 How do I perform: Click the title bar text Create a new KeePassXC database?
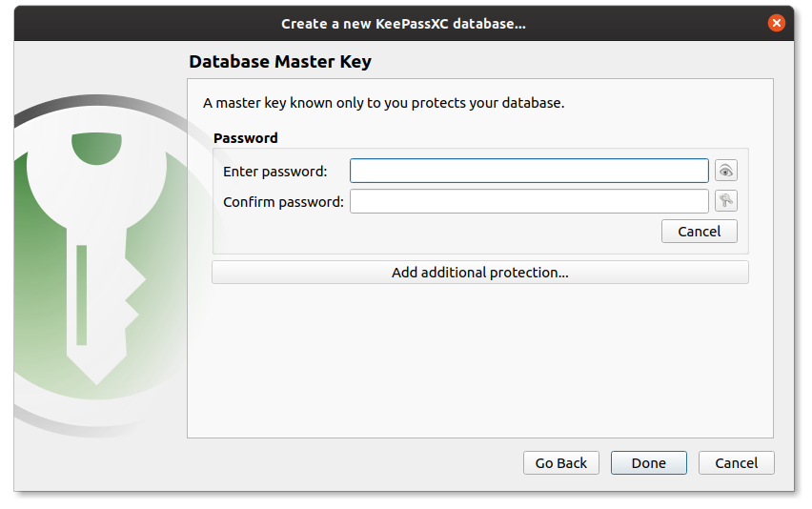[403, 23]
